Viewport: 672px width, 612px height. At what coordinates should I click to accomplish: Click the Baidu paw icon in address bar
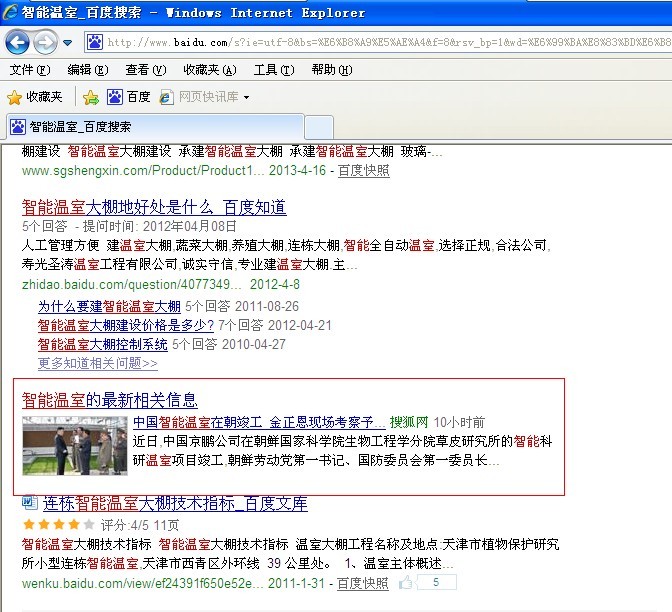click(95, 42)
